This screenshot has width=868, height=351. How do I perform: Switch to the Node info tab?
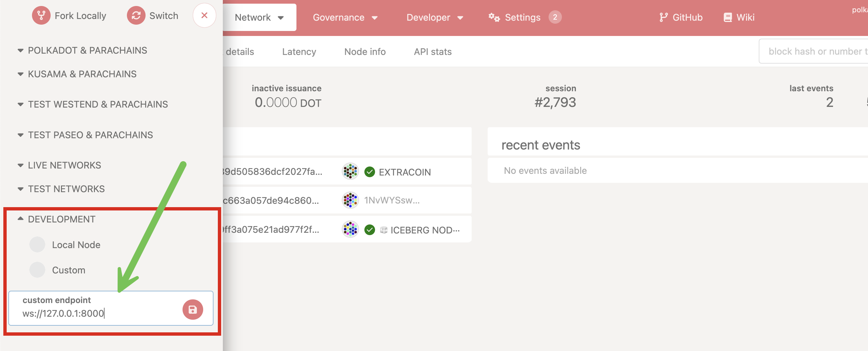tap(365, 52)
